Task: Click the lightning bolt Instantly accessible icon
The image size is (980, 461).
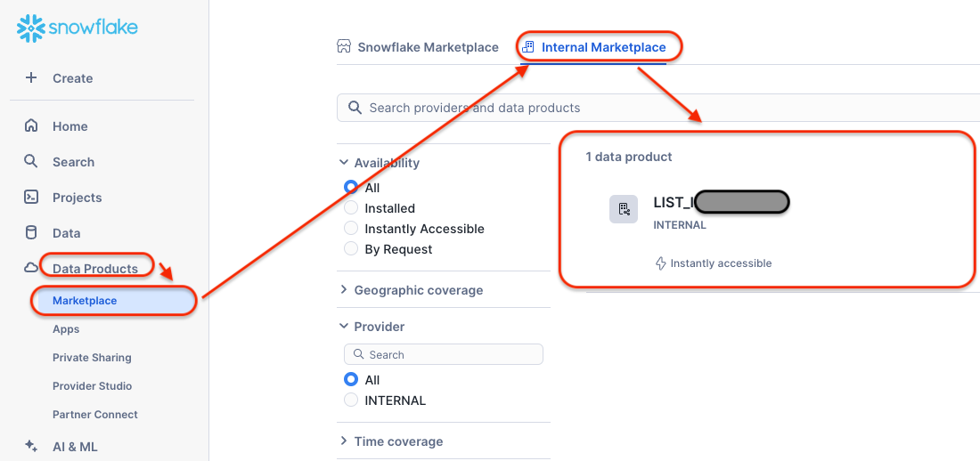Action: [660, 263]
